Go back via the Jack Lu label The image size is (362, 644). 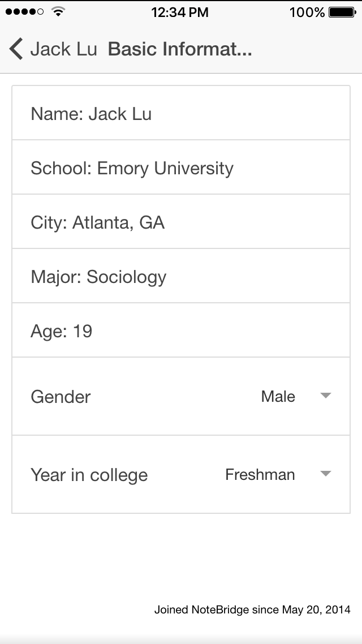click(x=63, y=49)
